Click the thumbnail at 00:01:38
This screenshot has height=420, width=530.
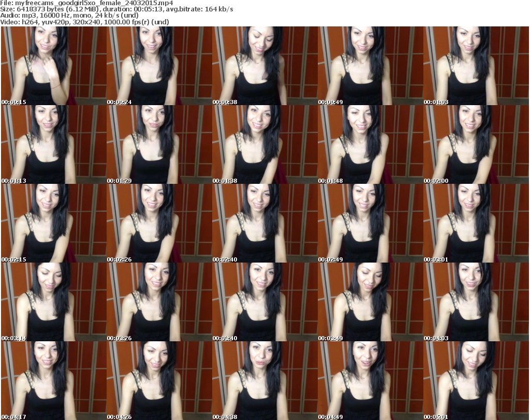pos(264,144)
